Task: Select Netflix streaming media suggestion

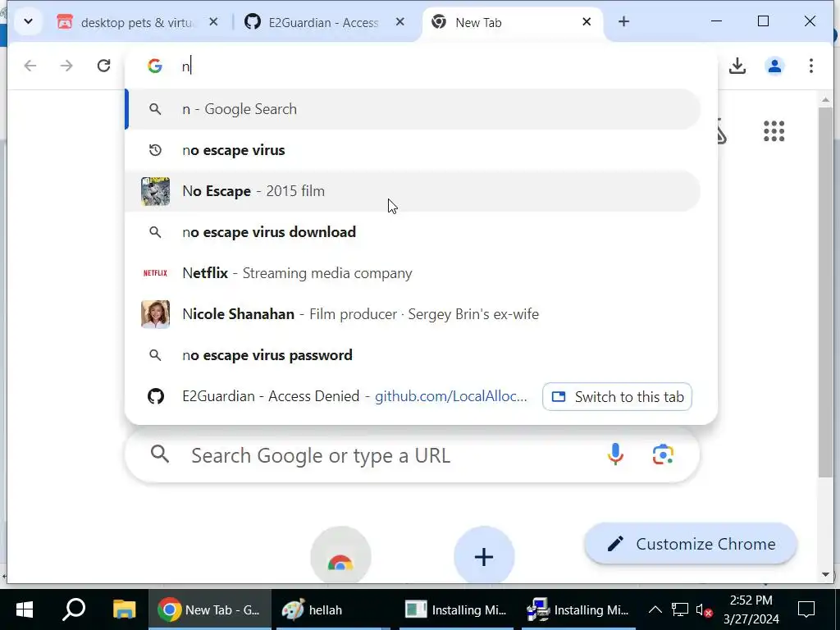Action: [413, 273]
